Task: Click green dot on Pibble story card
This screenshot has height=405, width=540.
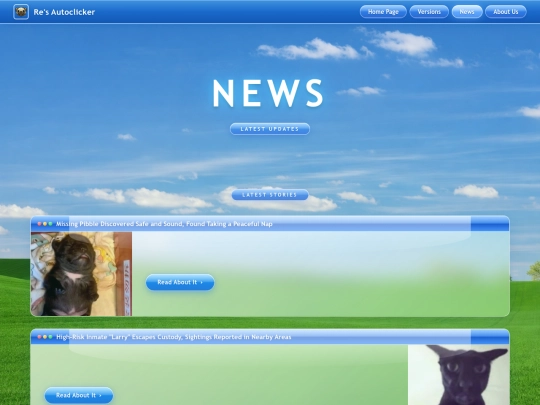Action: (x=50, y=224)
